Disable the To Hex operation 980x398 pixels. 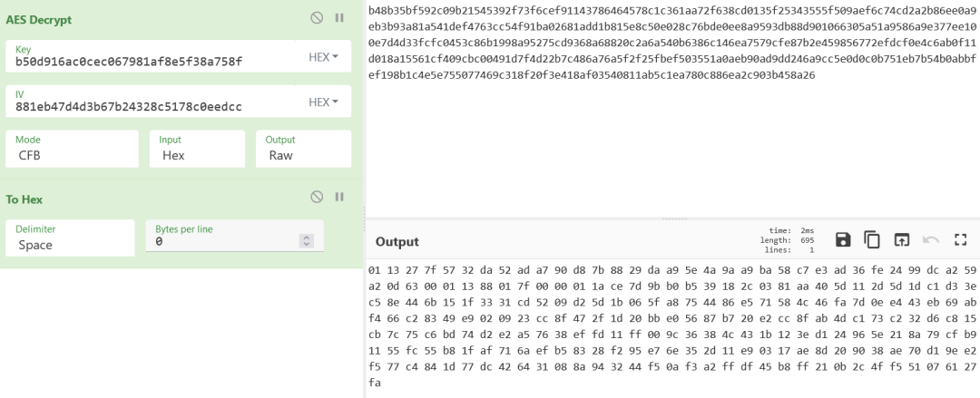(x=317, y=197)
